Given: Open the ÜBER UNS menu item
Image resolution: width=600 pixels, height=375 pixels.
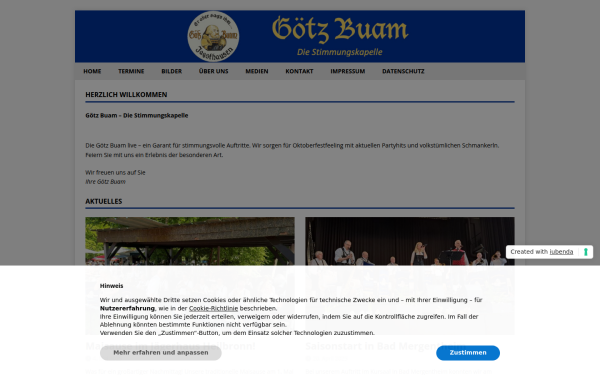Looking at the screenshot, I should coord(214,71).
